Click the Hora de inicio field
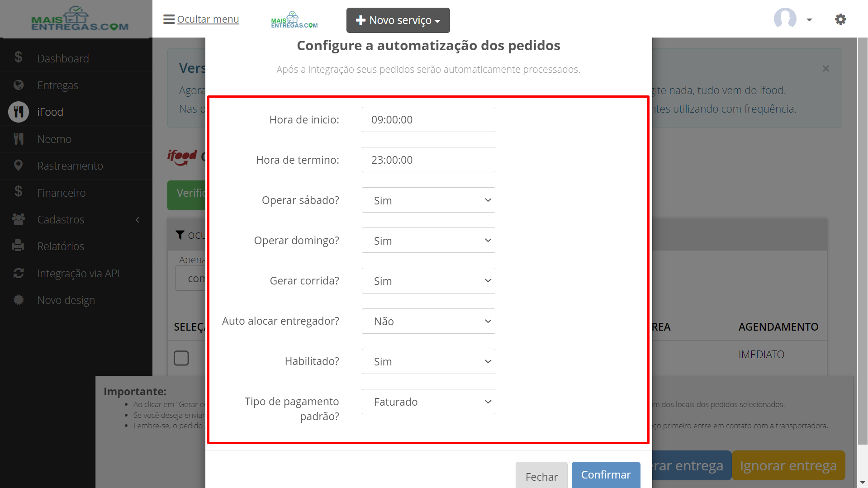The width and height of the screenshot is (868, 488). (428, 119)
